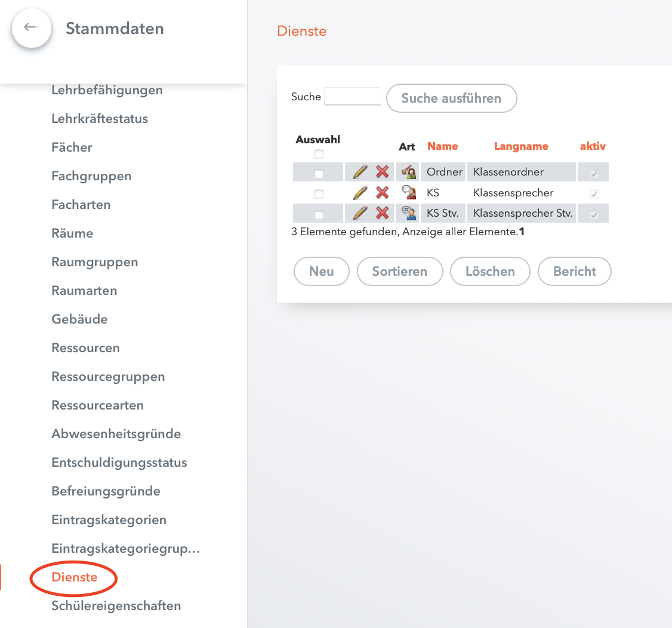This screenshot has width=672, height=628.
Task: Tick the select-all checkbox under Auswahl
Action: tap(319, 155)
